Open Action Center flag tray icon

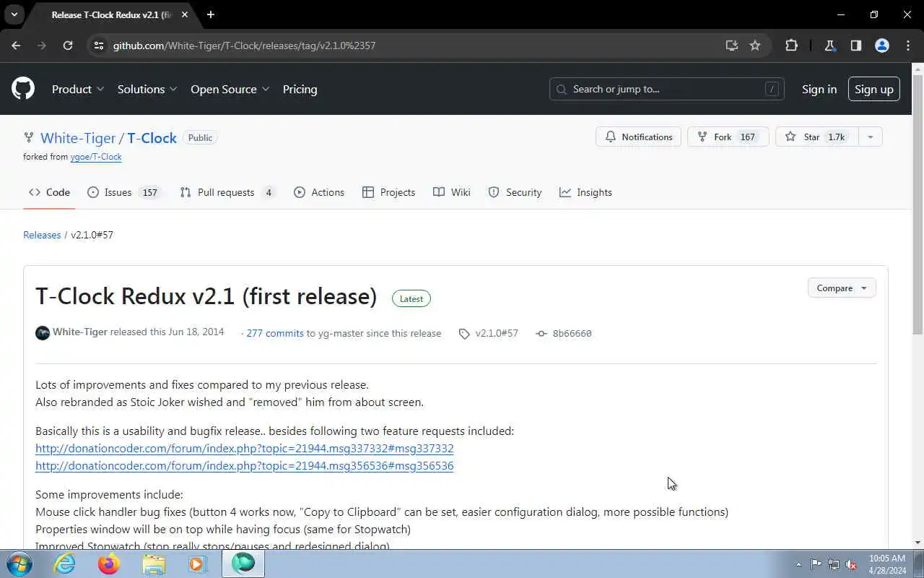tap(816, 564)
